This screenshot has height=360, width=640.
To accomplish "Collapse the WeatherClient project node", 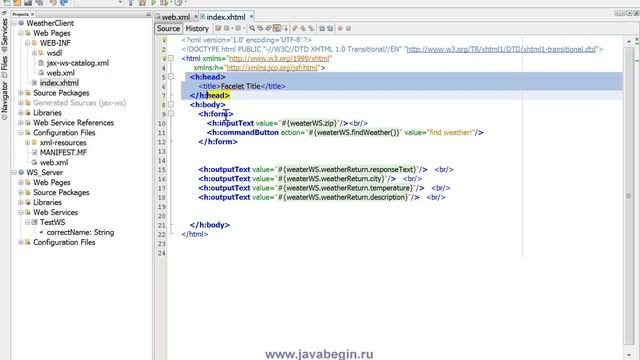I will 14,23.
